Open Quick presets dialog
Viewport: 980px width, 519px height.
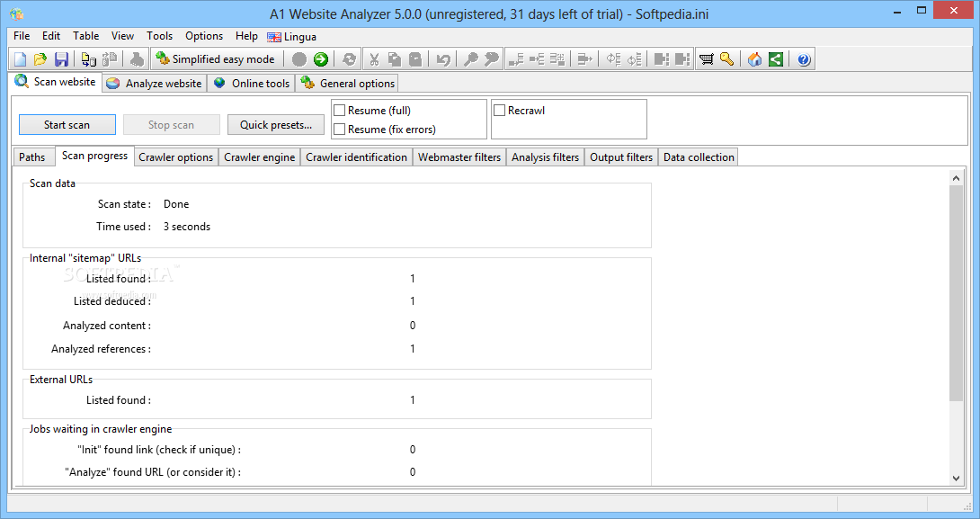[276, 124]
